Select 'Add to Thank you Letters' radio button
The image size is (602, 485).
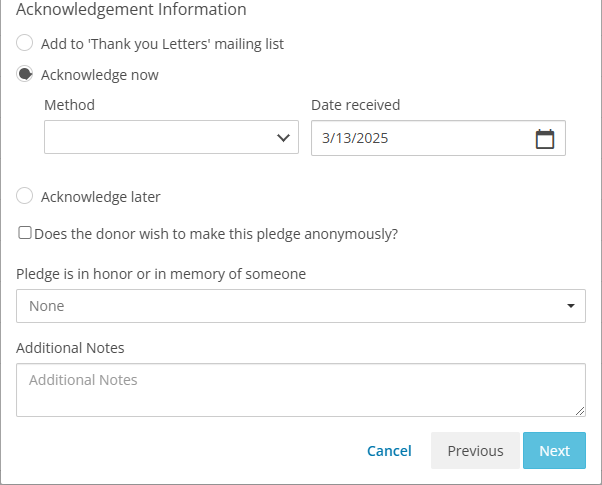[25, 43]
